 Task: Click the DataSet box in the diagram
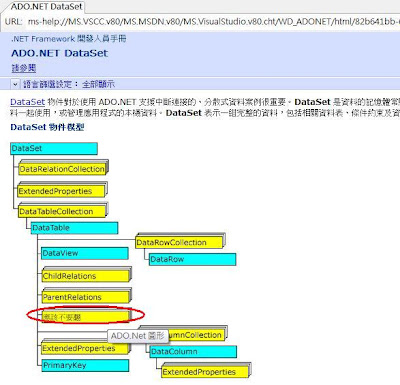[54, 149]
